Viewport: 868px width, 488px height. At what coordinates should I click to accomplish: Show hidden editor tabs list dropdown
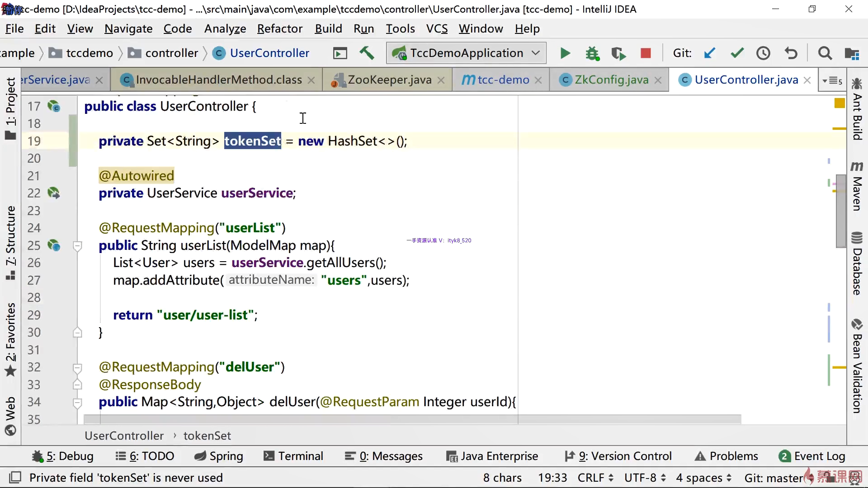coord(832,80)
